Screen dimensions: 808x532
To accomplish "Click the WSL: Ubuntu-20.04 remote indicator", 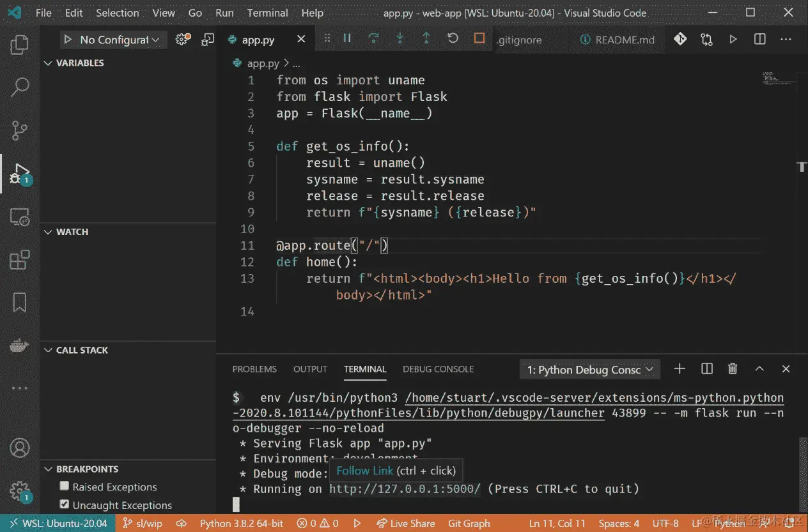I will [59, 523].
